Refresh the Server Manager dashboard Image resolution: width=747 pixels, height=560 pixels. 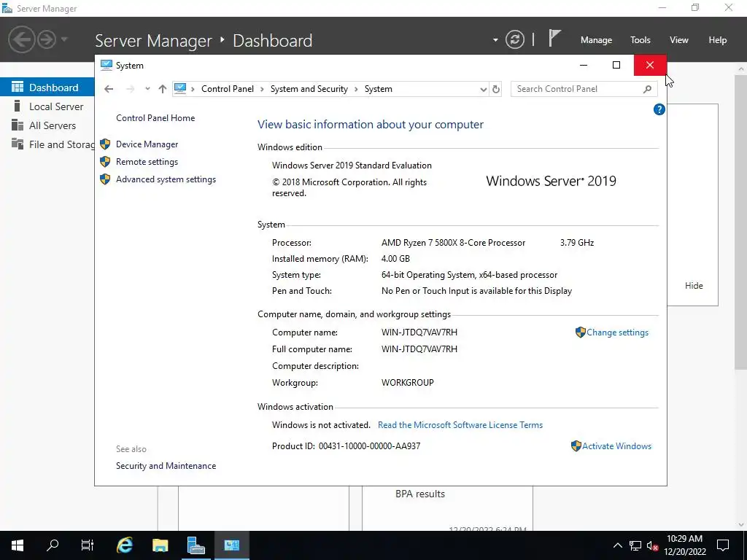514,39
